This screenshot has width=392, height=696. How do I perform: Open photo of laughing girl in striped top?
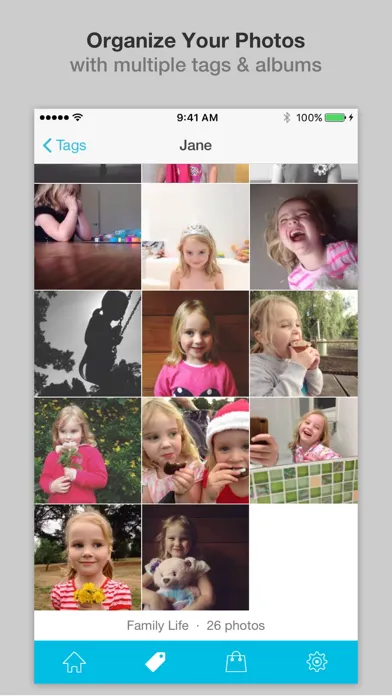point(304,237)
